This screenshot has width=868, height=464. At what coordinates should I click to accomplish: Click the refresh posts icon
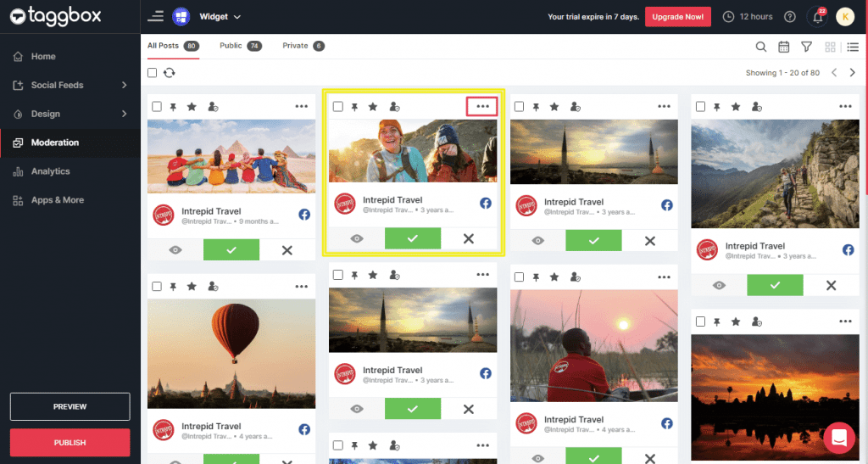[170, 73]
